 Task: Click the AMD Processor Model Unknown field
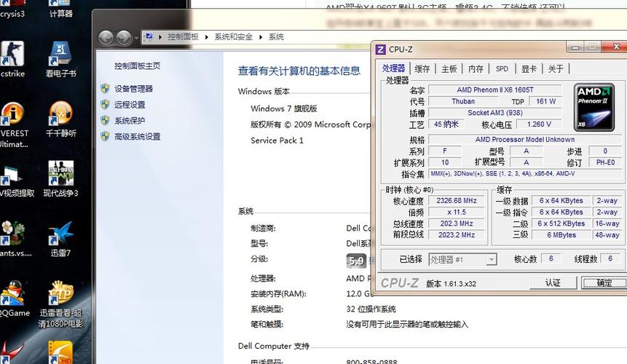(525, 140)
